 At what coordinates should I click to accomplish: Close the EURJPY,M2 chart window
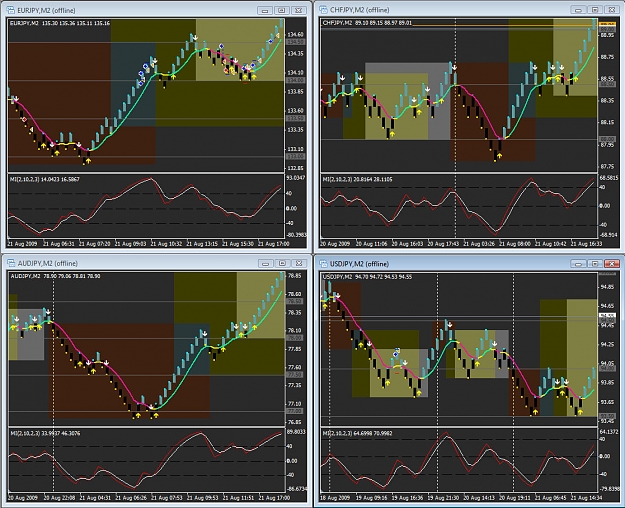coord(299,10)
